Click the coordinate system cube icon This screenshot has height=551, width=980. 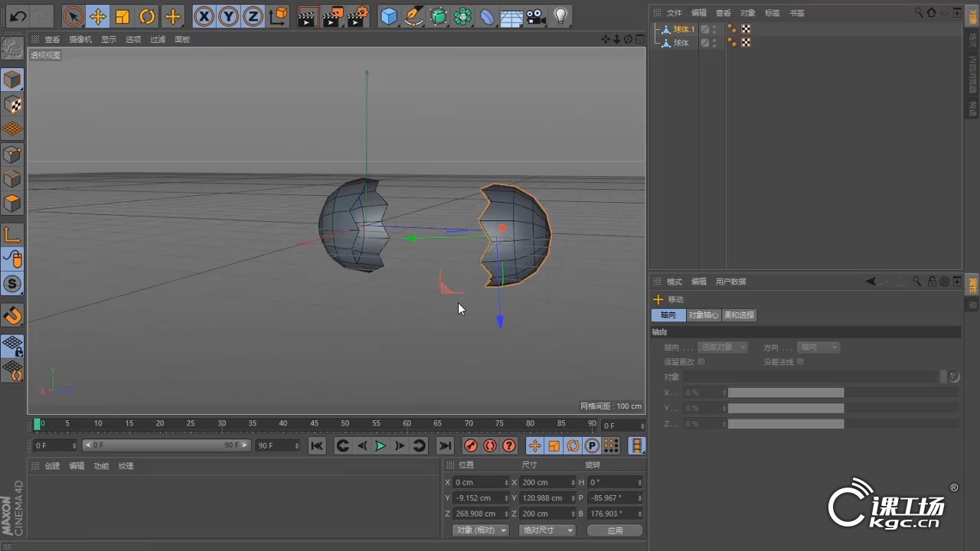click(x=279, y=16)
